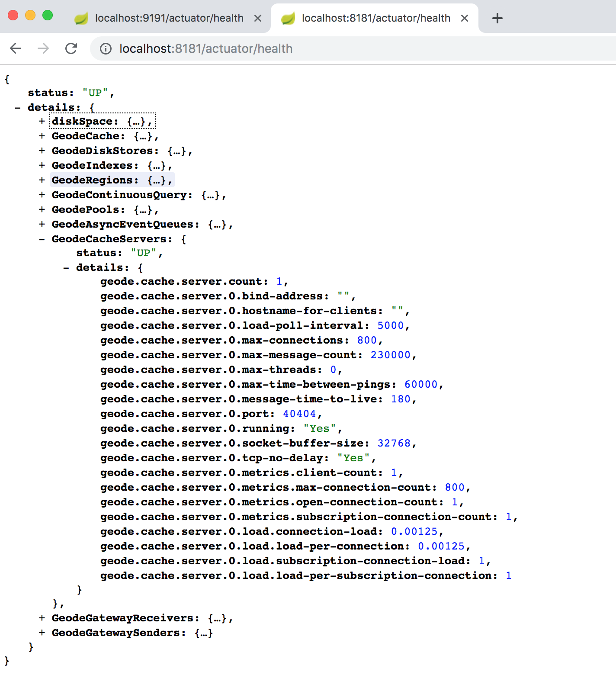Click socket-buffer-size value 32768
Image resolution: width=616 pixels, height=675 pixels.
[394, 444]
